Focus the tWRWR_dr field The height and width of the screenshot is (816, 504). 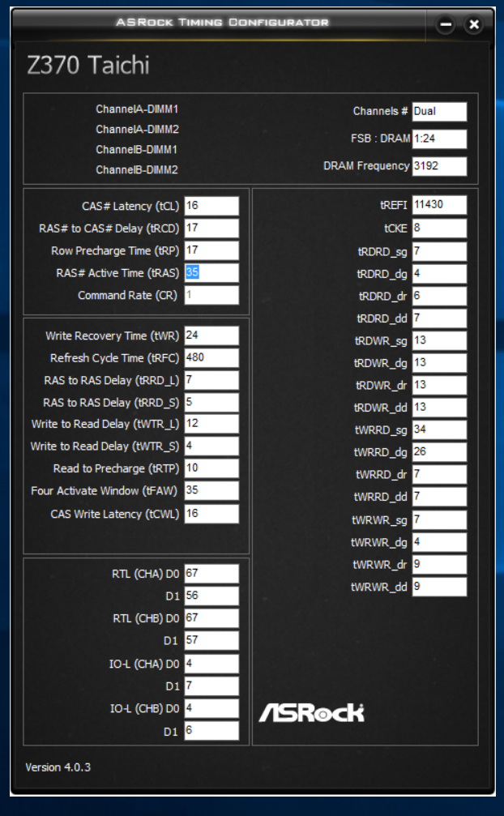point(439,565)
